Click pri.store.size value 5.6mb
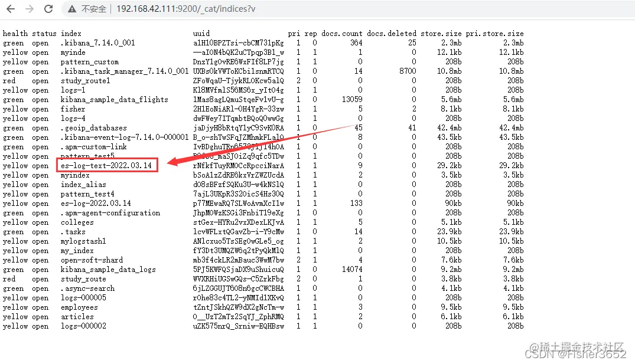 point(513,100)
